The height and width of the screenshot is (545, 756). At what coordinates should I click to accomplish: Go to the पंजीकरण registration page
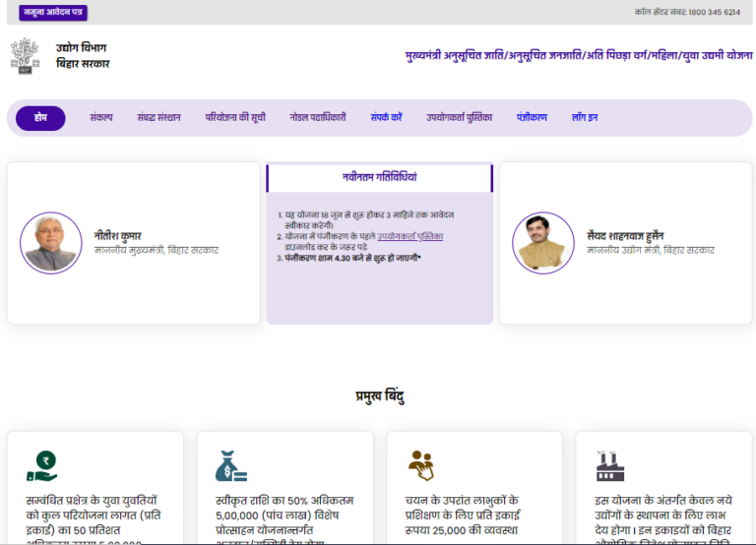pos(532,118)
